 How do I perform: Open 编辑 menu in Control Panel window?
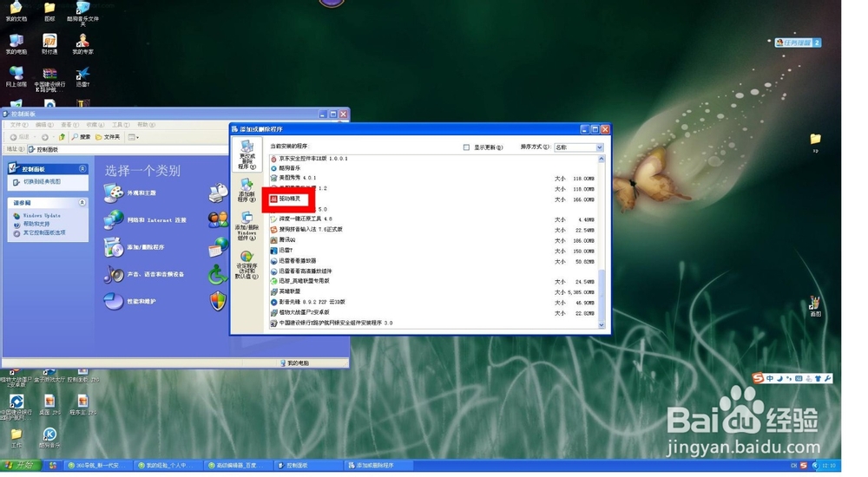click(44, 125)
